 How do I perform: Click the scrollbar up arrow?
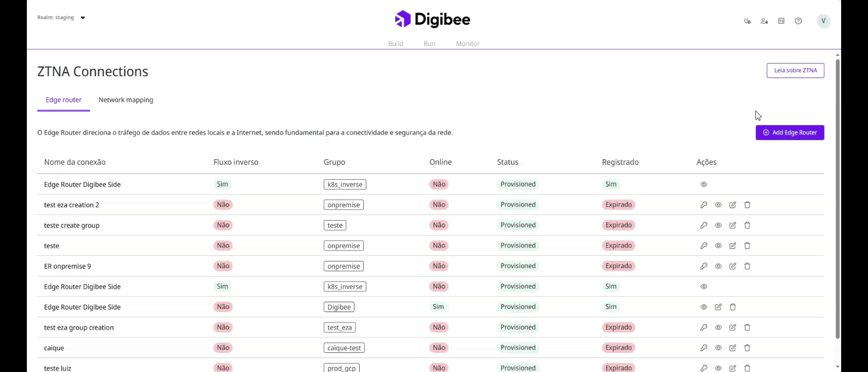838,54
